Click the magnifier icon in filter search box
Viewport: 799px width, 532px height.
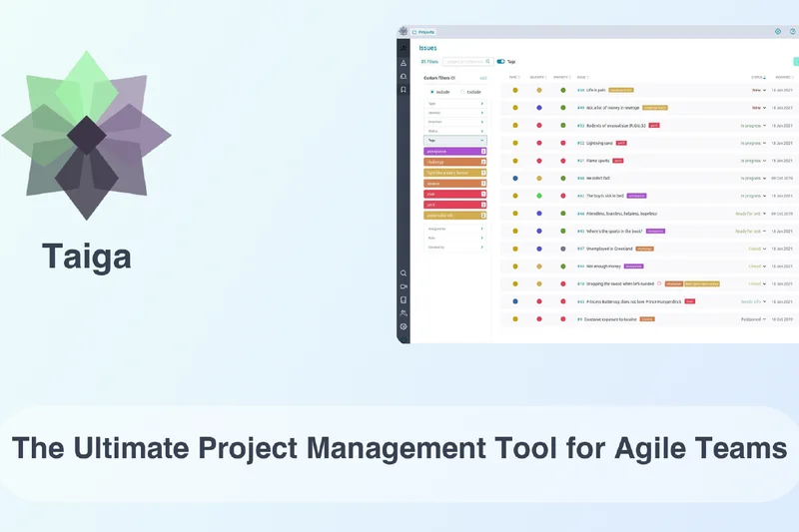coord(487,61)
